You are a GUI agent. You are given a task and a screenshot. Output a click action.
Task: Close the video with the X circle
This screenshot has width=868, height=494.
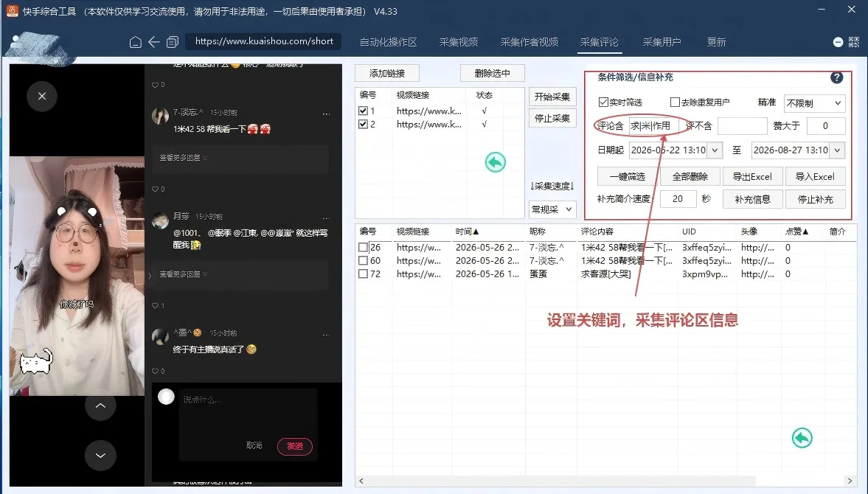(42, 97)
